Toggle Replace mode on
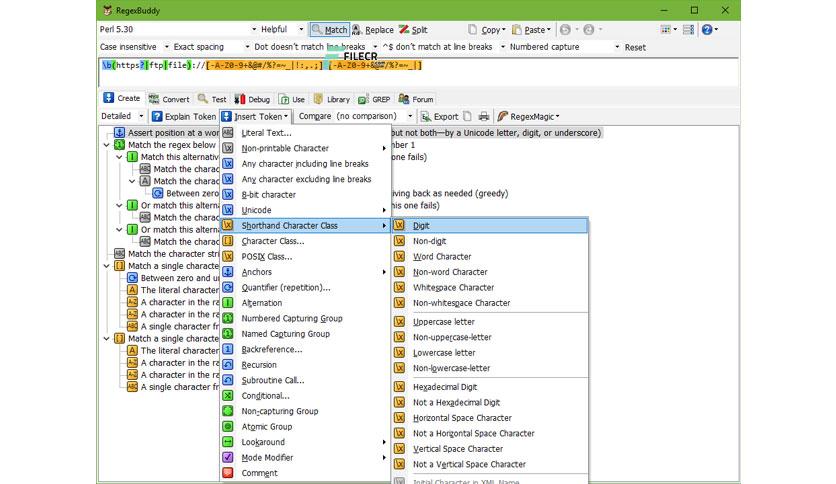Image resolution: width=836 pixels, height=484 pixels. pos(373,30)
